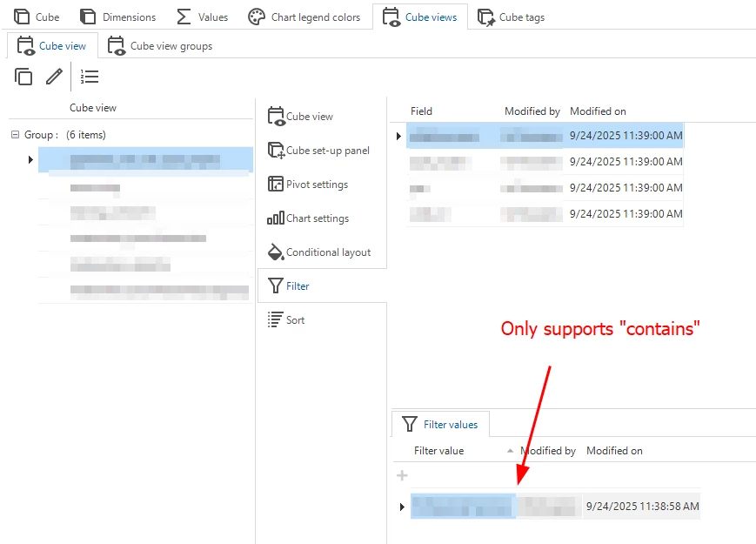Viewport: 756px width, 544px height.
Task: Sort by Field column header
Action: (x=421, y=111)
